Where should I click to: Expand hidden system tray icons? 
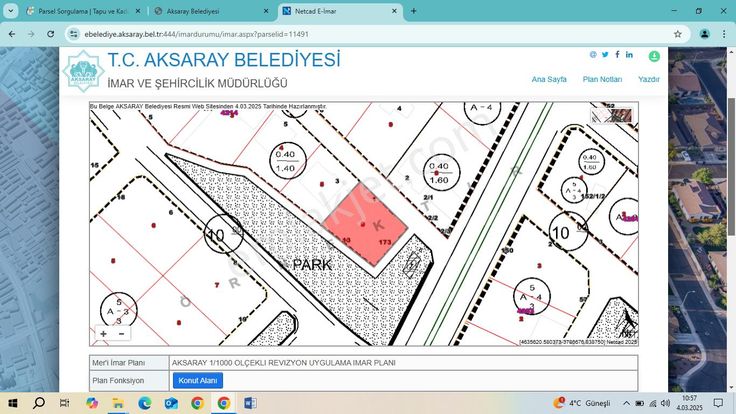[626, 403]
